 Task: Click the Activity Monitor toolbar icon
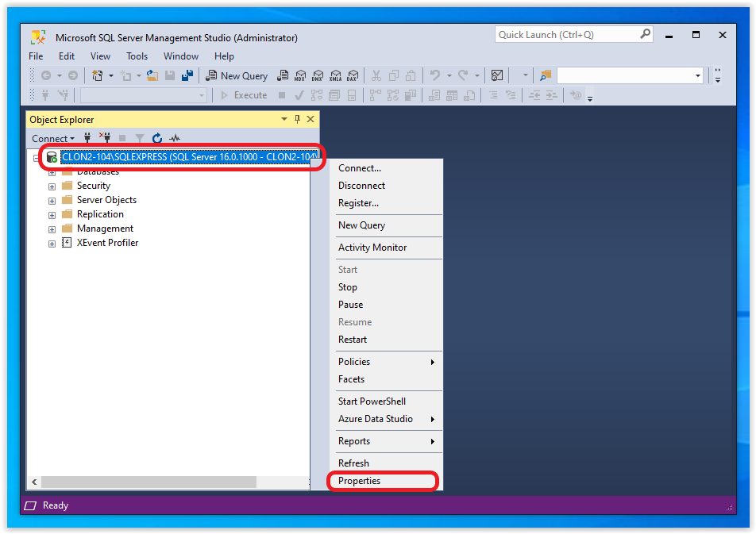click(497, 75)
